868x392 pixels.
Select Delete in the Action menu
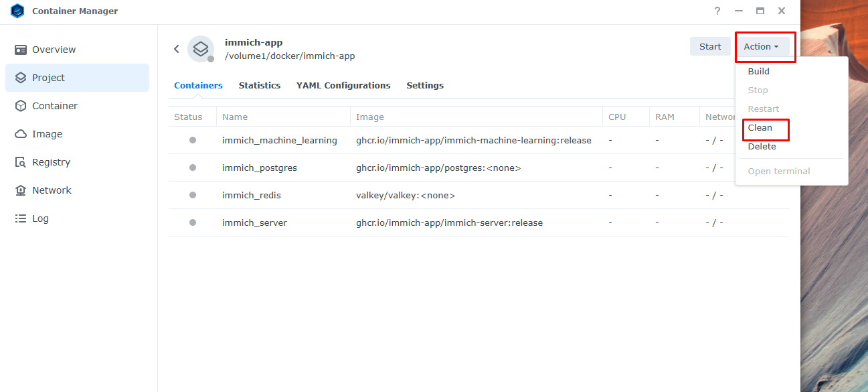click(762, 147)
